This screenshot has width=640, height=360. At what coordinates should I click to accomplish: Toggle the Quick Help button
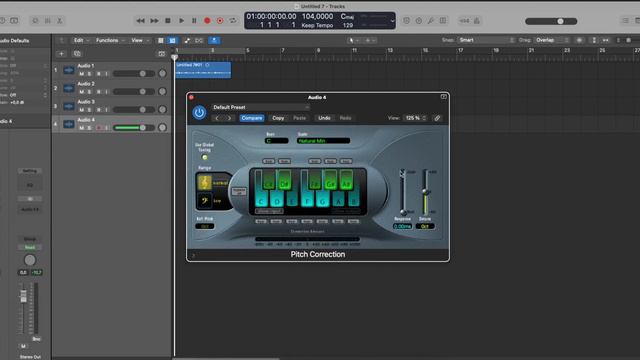(x=2, y=21)
